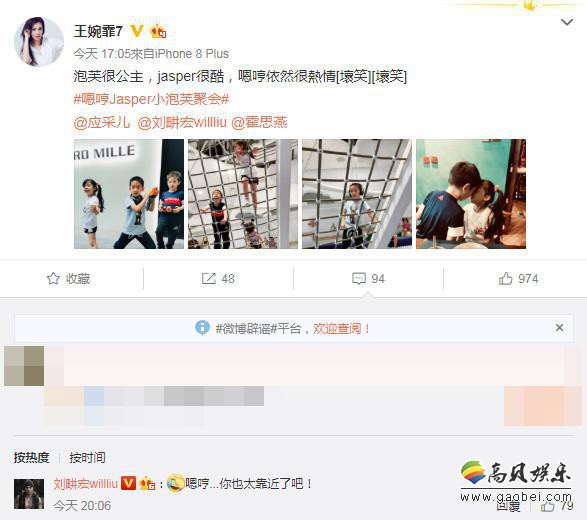Image resolution: width=587 pixels, height=520 pixels.
Task: Click the blue info icon in rumor banner
Action: [x=203, y=328]
